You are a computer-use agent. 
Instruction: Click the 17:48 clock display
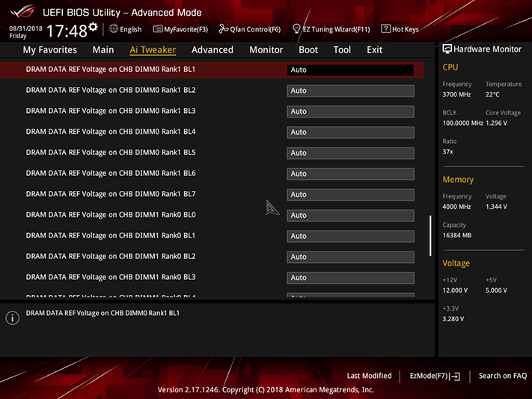(67, 31)
